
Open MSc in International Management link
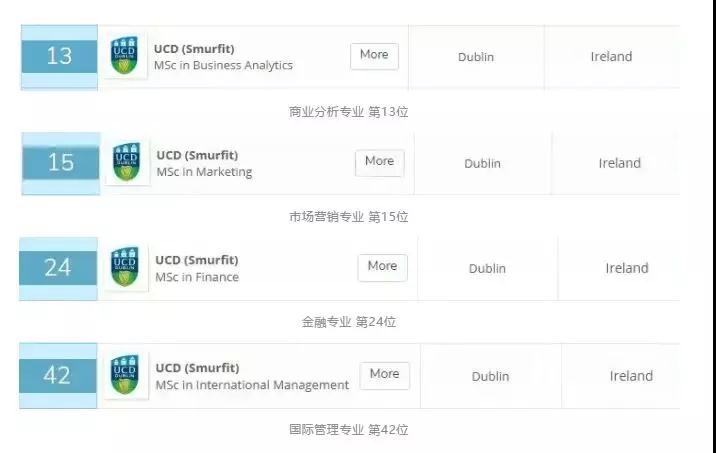click(252, 385)
